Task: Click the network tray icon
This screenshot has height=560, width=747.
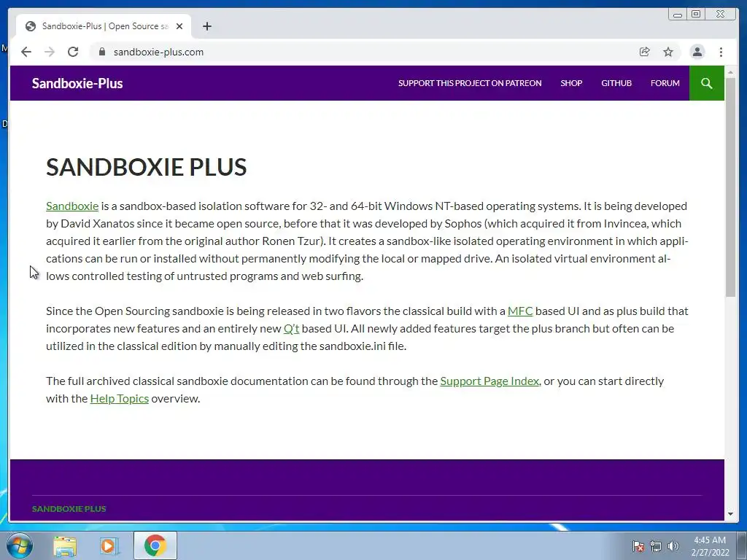Action: [x=656, y=546]
